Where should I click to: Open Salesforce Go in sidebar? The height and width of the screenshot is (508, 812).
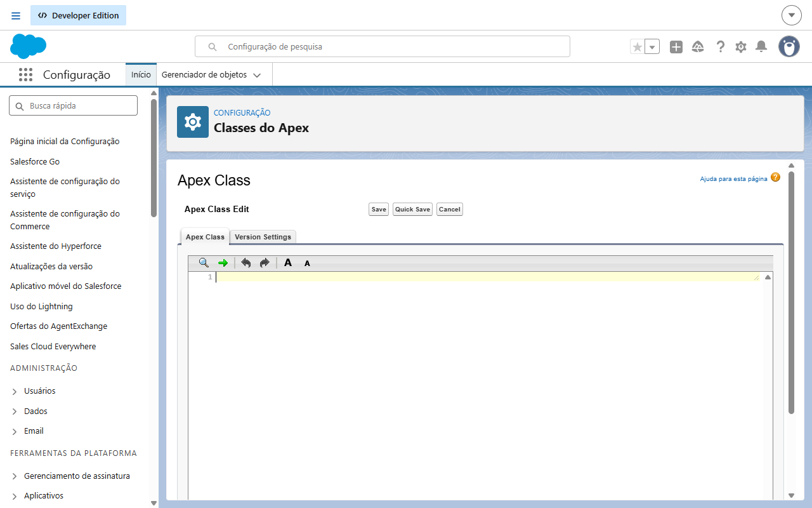(35, 162)
